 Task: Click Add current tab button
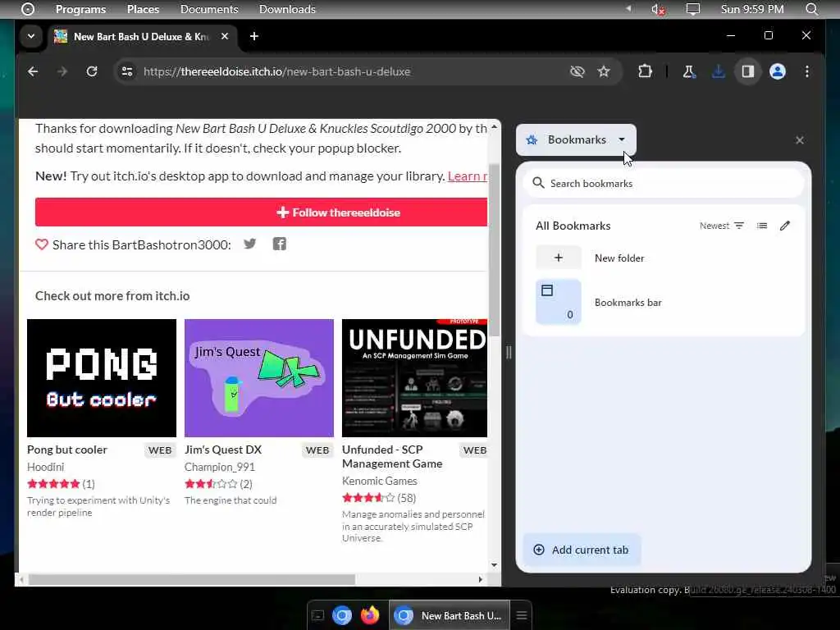582,550
